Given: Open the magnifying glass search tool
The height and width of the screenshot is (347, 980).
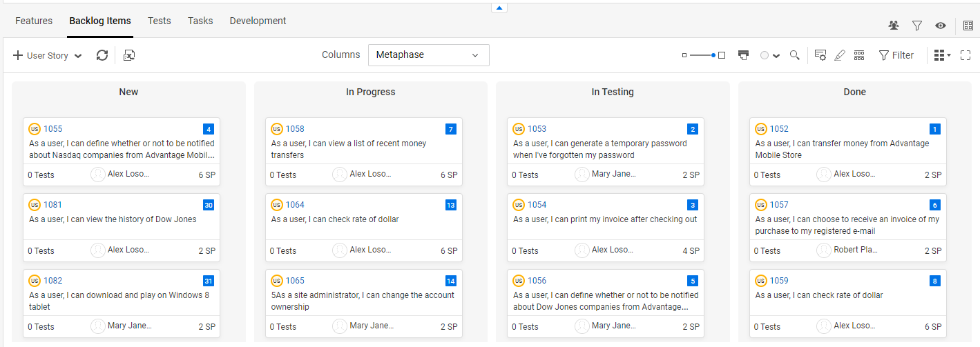Looking at the screenshot, I should [795, 55].
